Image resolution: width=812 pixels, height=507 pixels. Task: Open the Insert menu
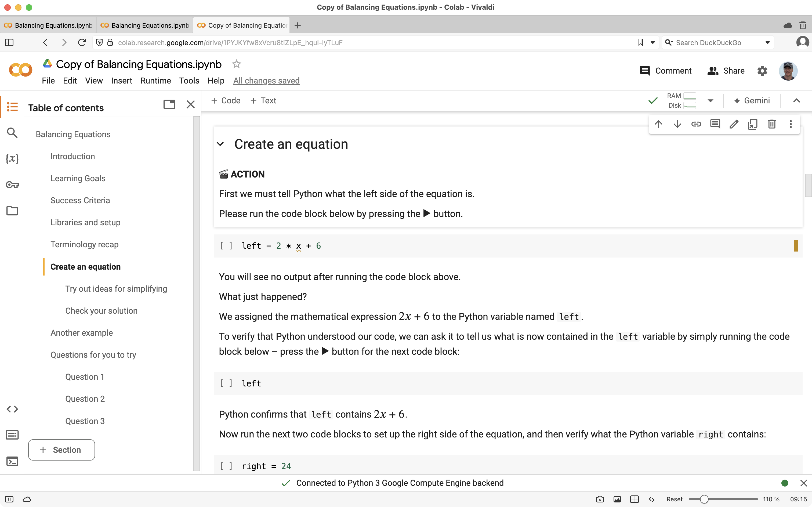coord(121,81)
